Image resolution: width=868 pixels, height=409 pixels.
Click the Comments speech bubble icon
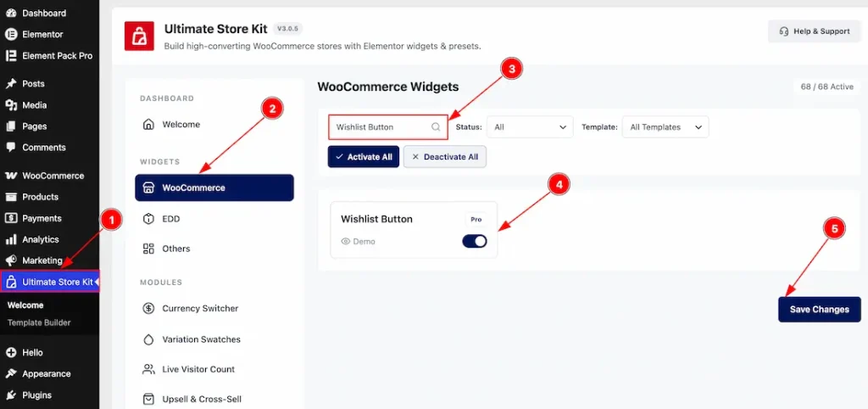tap(10, 148)
